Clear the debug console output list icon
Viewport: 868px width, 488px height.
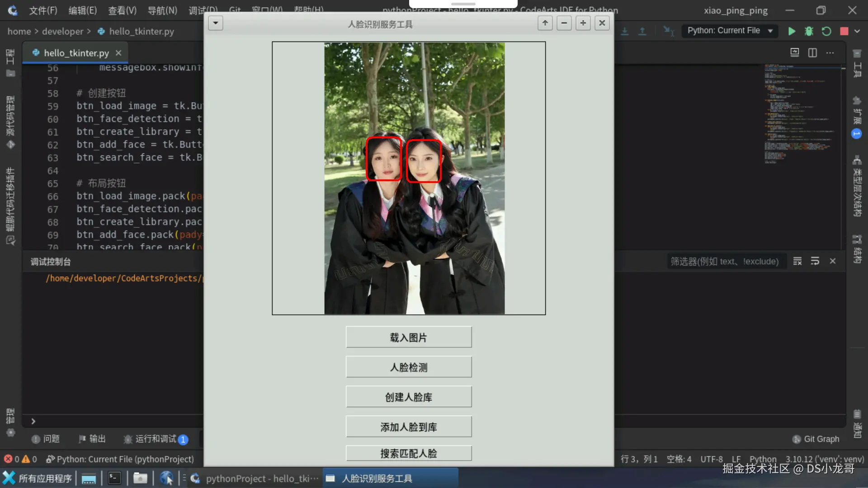797,261
